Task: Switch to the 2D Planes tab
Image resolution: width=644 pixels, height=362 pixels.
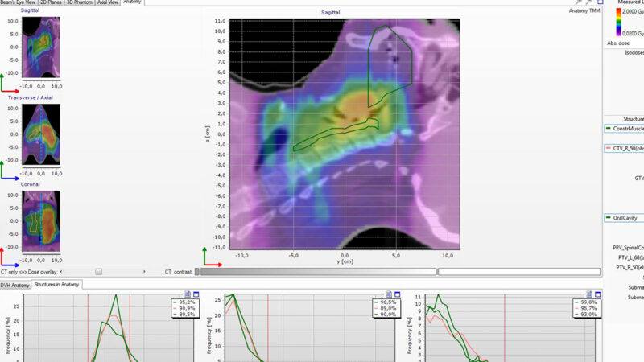Action: 52,3
